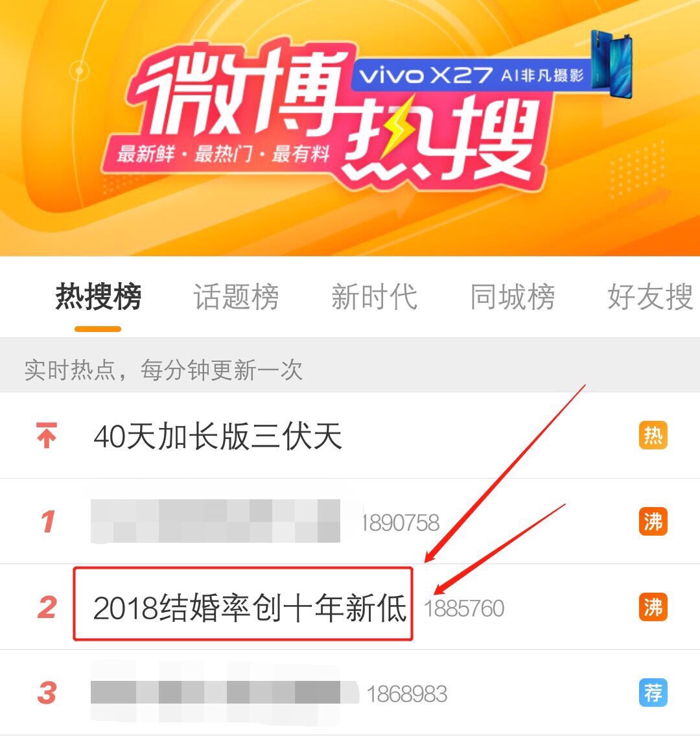The image size is (700, 736).
Task: Tap the rank number 1 icon
Action: [x=48, y=521]
